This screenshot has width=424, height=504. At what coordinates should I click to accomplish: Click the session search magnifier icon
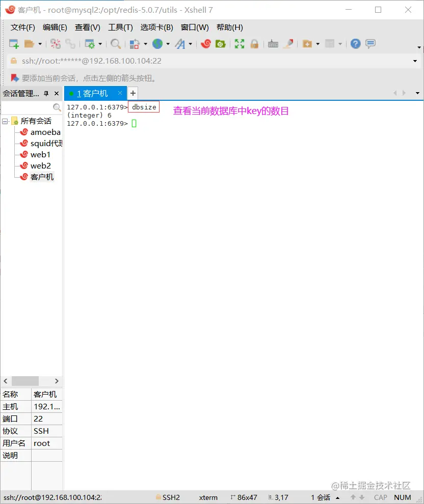pyautogui.click(x=57, y=107)
